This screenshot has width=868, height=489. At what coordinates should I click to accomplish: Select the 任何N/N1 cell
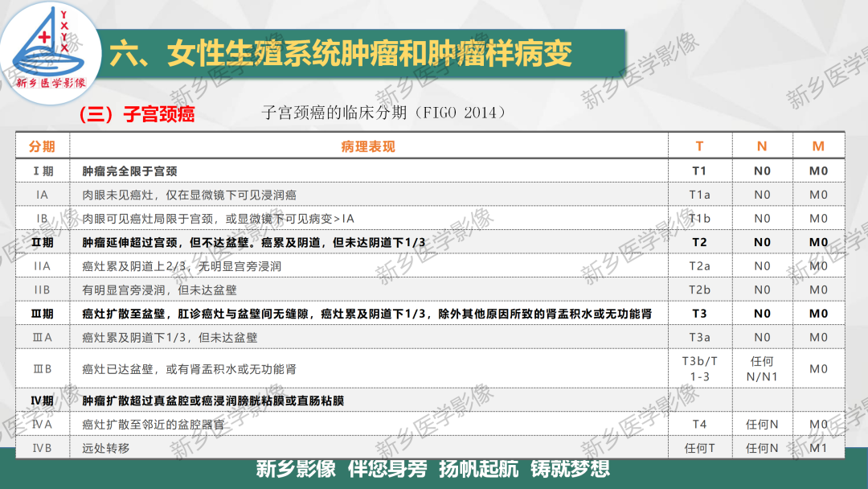point(762,369)
